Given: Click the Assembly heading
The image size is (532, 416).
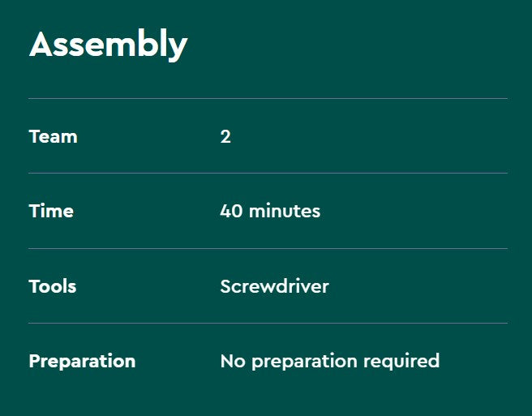Looking at the screenshot, I should point(108,45).
